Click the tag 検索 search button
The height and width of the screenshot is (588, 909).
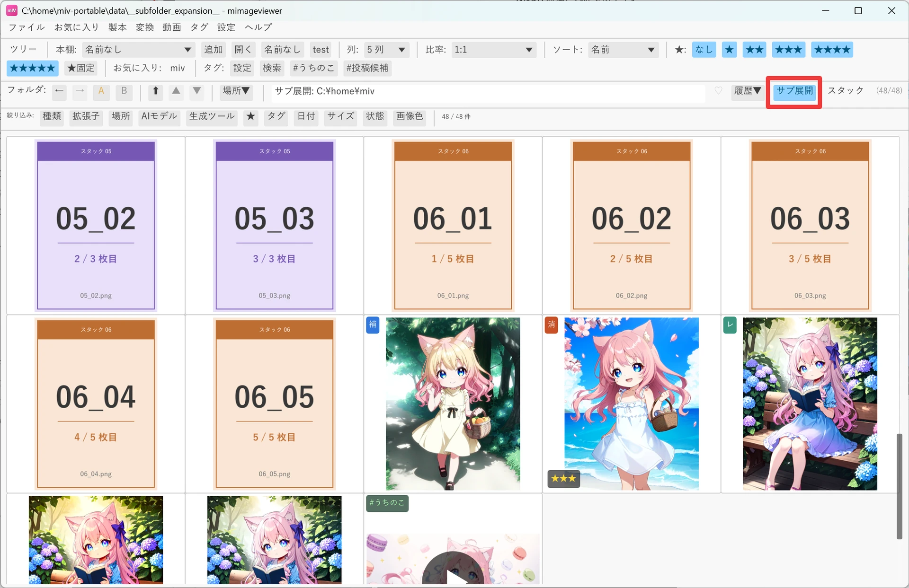272,68
